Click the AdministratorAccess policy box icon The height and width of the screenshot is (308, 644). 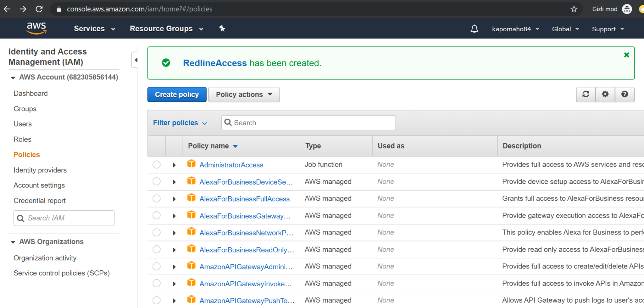coord(191,164)
